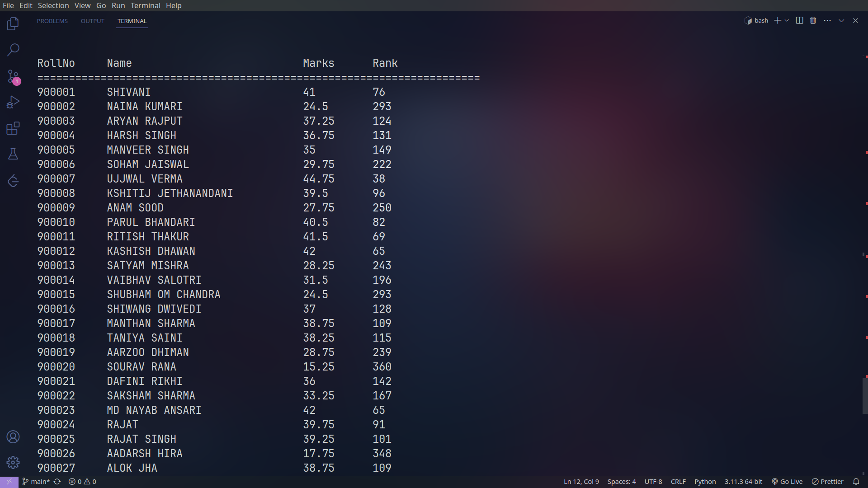Split the terminal panel
This screenshot has width=868, height=488.
pos(799,21)
